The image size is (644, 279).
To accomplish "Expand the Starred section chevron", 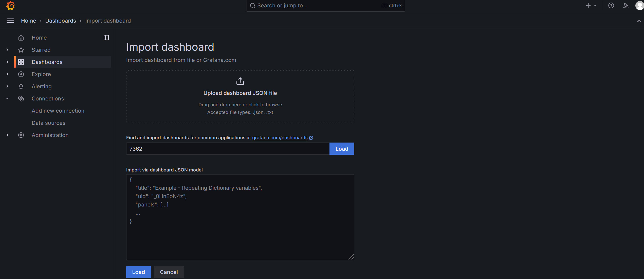I will [x=7, y=50].
